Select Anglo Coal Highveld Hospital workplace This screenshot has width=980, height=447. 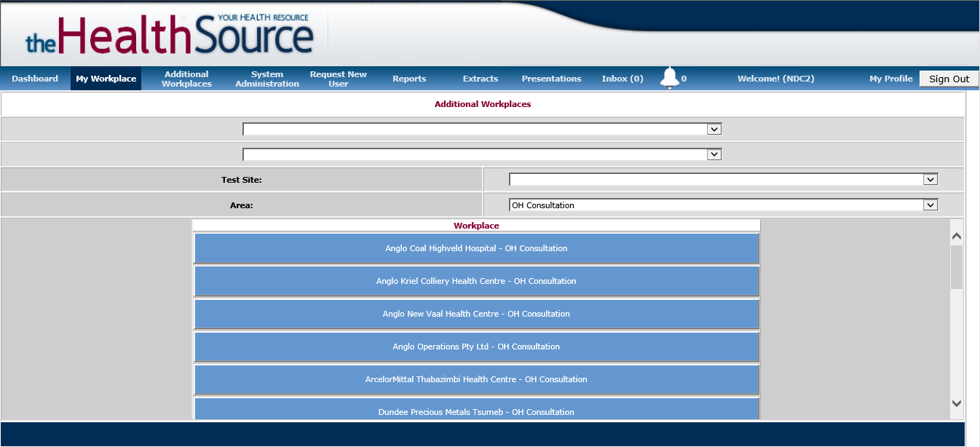(476, 248)
